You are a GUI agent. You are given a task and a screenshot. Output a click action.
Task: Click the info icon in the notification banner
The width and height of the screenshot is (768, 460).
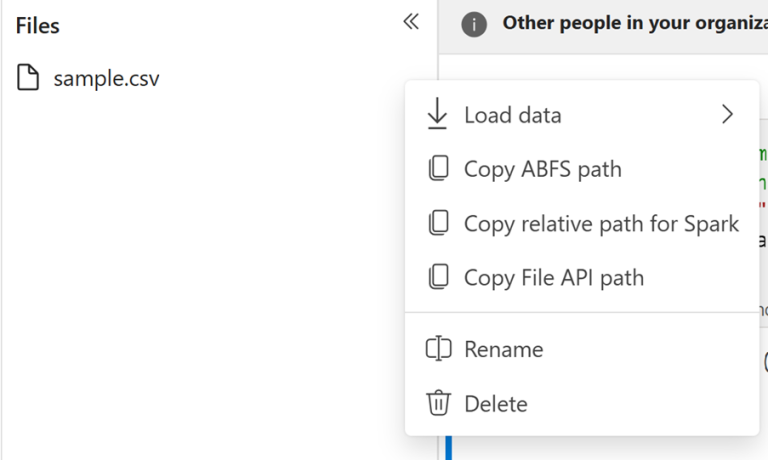[474, 23]
